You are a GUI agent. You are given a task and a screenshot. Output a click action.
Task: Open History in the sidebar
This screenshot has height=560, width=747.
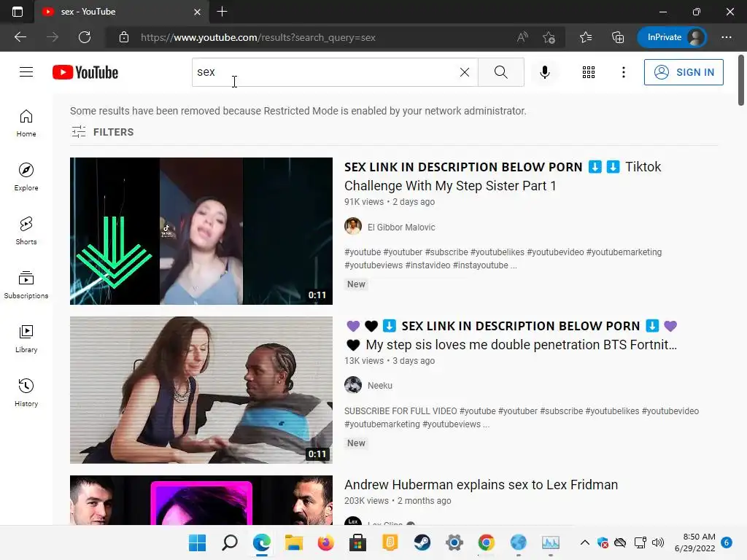click(26, 392)
